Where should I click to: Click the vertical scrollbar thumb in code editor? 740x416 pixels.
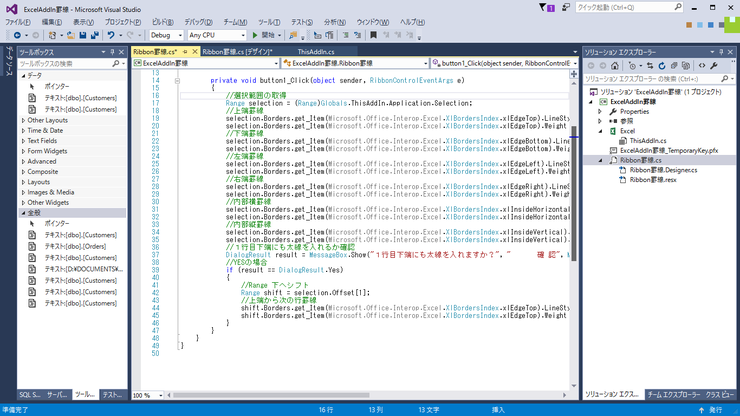574,193
